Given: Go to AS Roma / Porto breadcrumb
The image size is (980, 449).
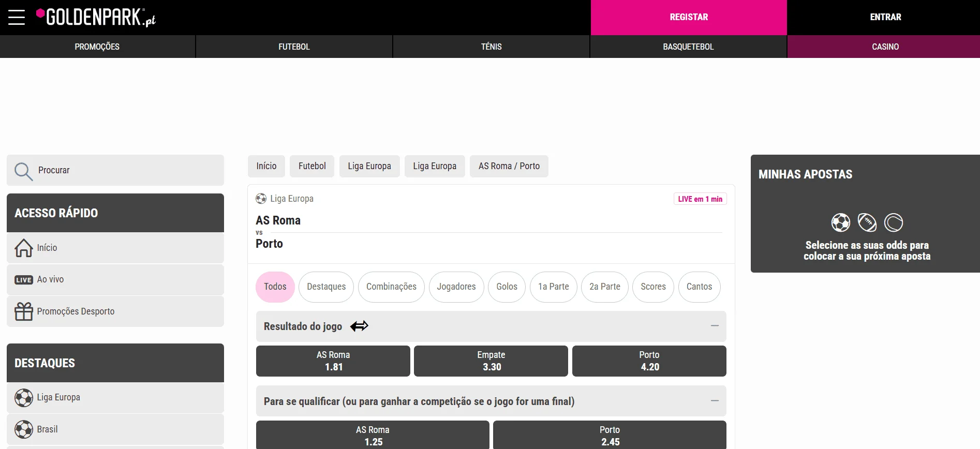Looking at the screenshot, I should [x=509, y=166].
